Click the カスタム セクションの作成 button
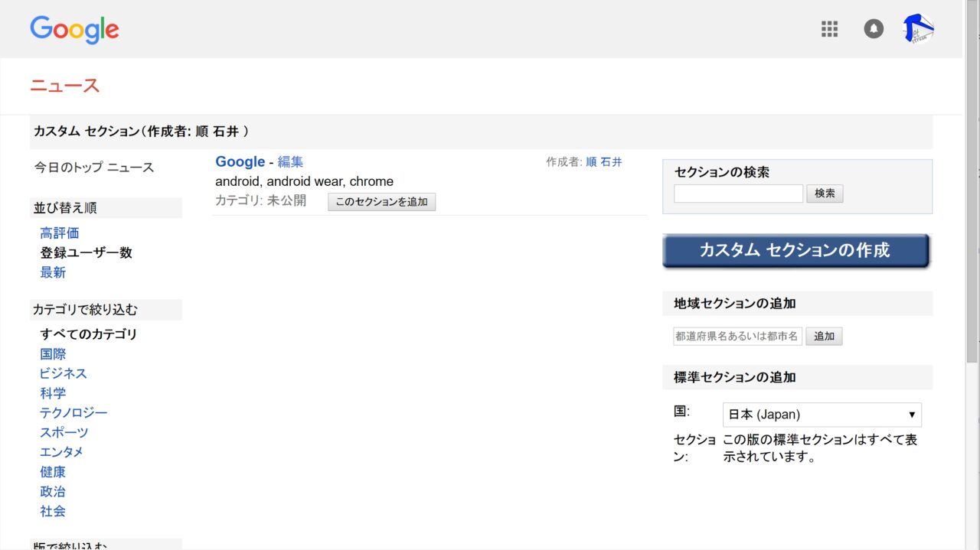Viewport: 980px width, 550px height. 795,251
